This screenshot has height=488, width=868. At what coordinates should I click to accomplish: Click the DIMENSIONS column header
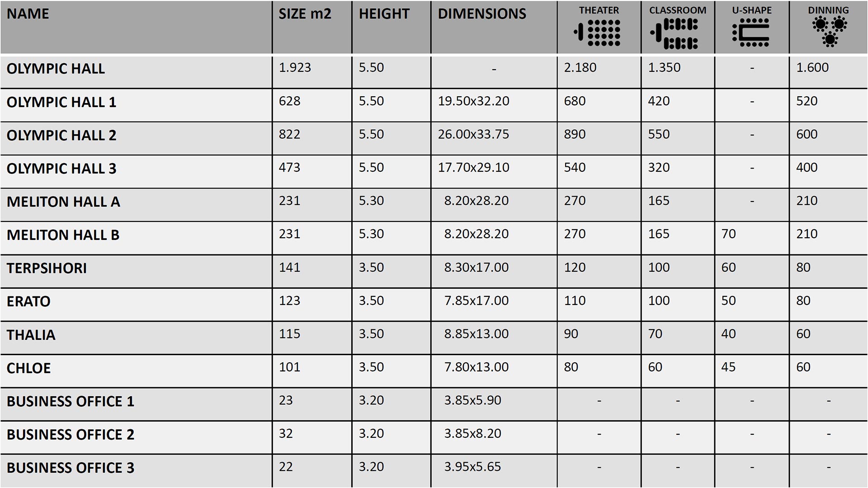point(482,14)
